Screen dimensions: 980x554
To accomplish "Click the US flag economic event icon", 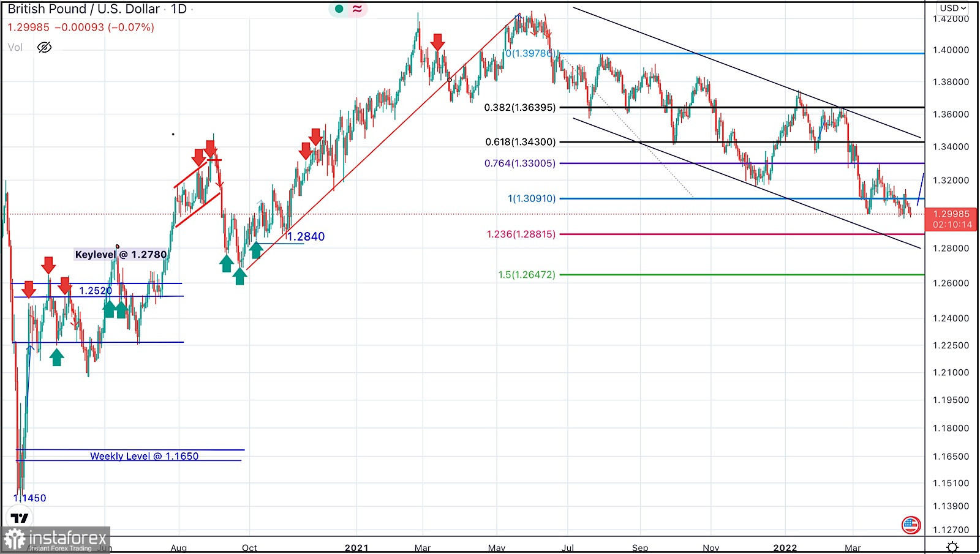I will pos(911,525).
